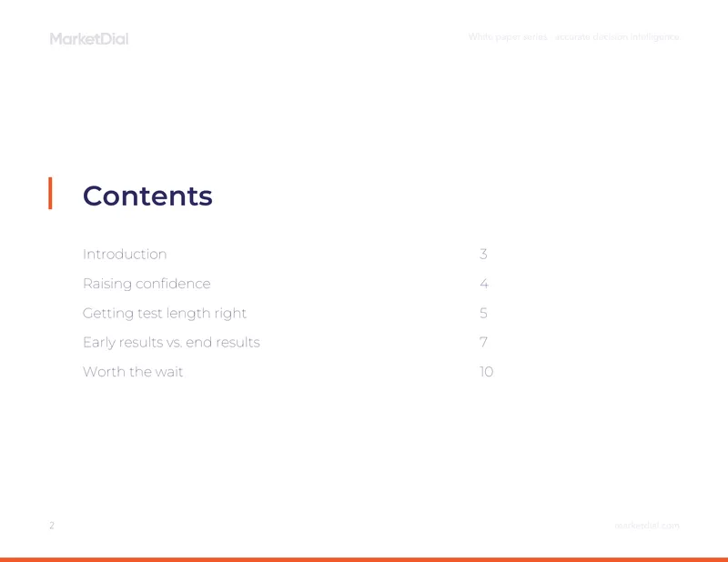Click the orange vertical accent beside Contents
This screenshot has height=562, width=728.
[x=50, y=193]
